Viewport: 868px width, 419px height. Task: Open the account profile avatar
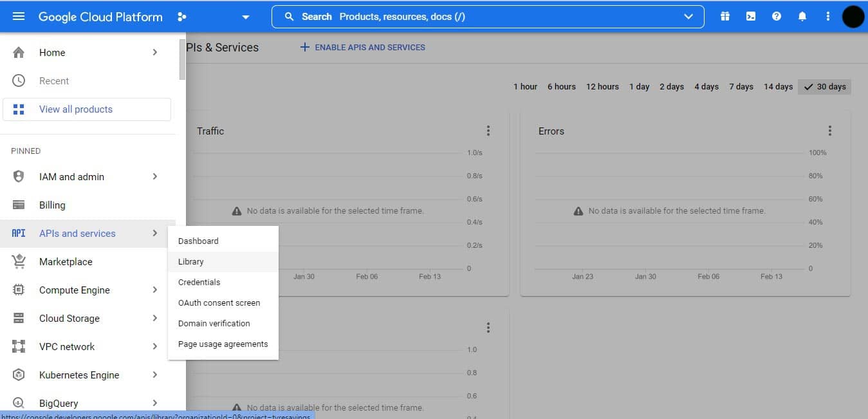[853, 17]
